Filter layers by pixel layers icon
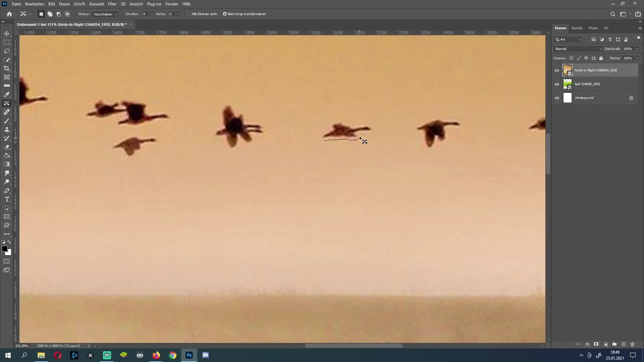 point(593,40)
